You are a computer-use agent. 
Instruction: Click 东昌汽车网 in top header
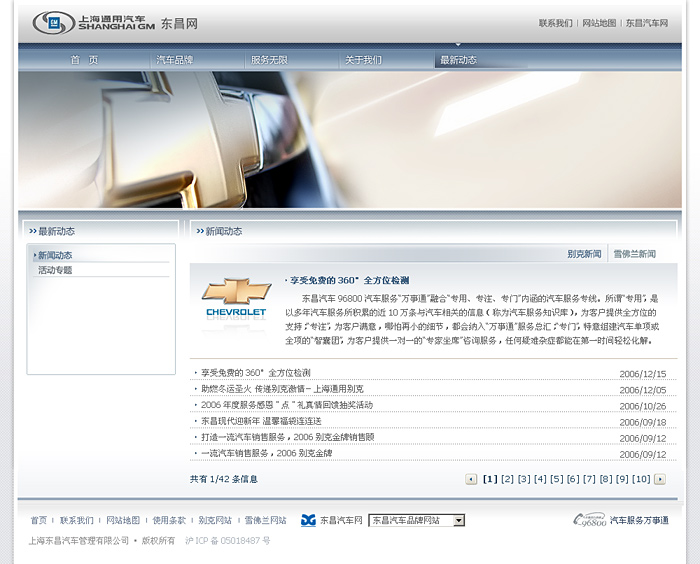647,23
